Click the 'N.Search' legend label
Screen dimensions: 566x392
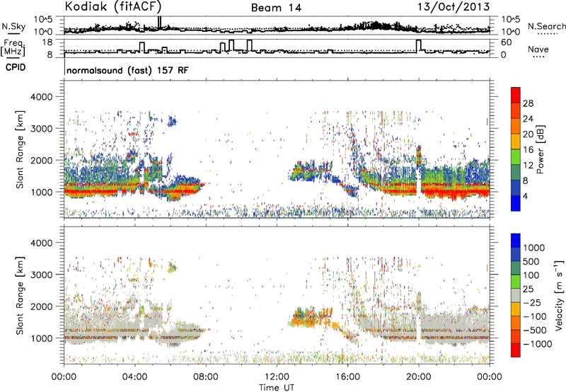coord(546,26)
